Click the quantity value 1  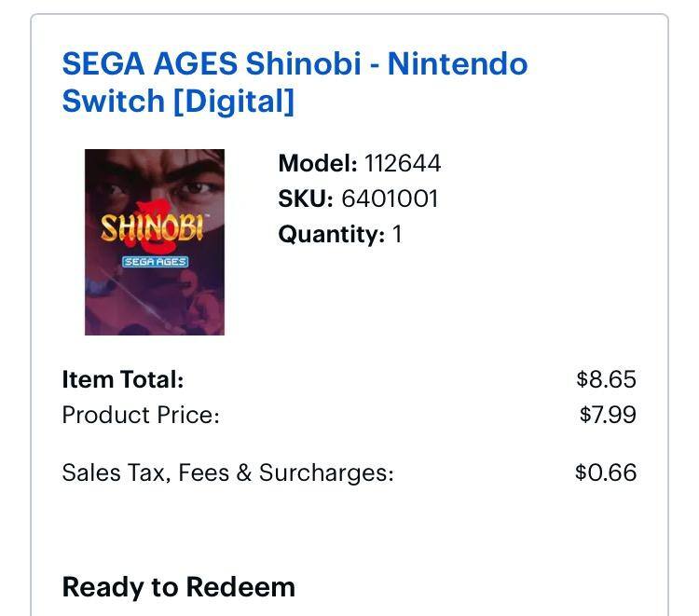397,234
